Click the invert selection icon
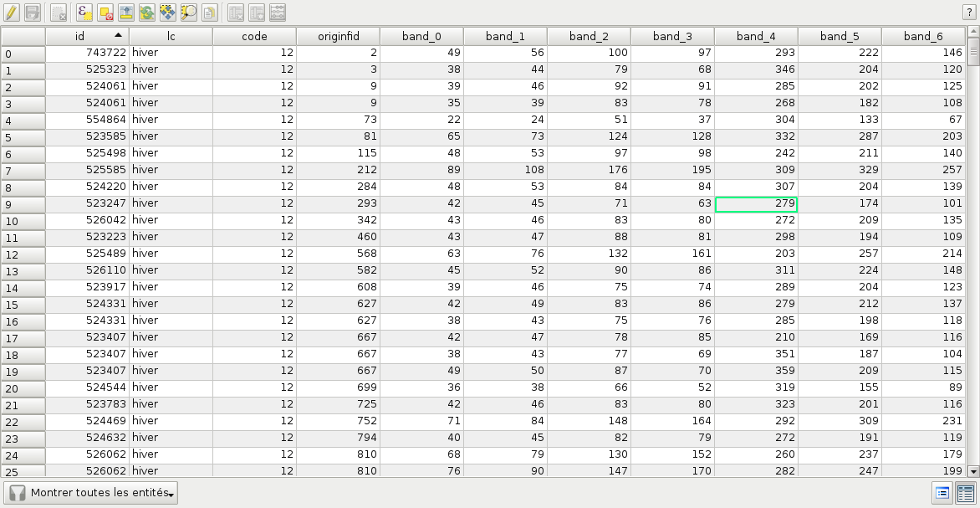980x508 pixels. tap(146, 13)
